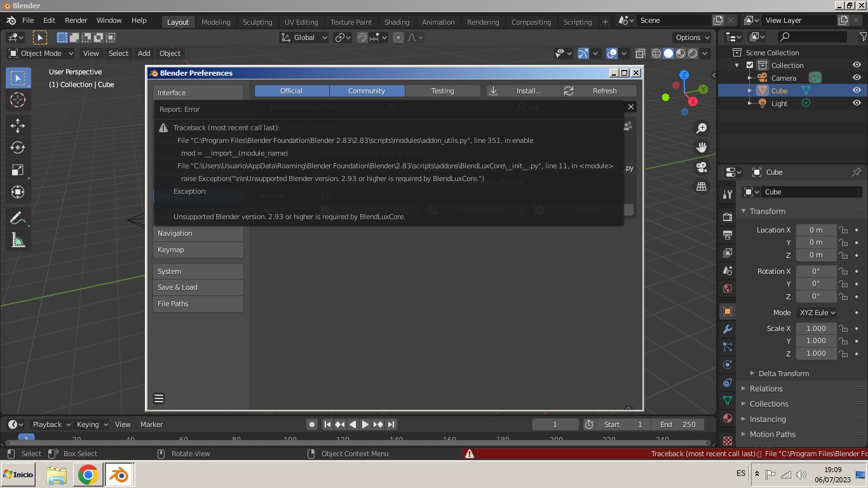Click the camera view icon in viewport
The image size is (868, 488).
[x=702, y=167]
